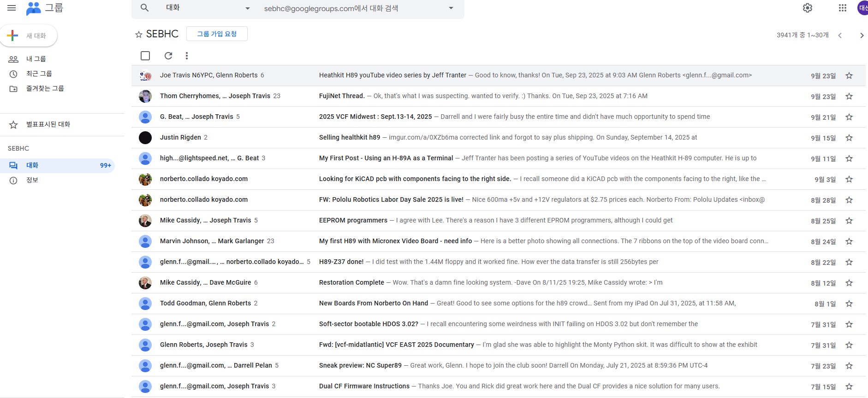The height and width of the screenshot is (398, 868).
Task: Open the Restoration Complete conversation
Action: click(351, 282)
